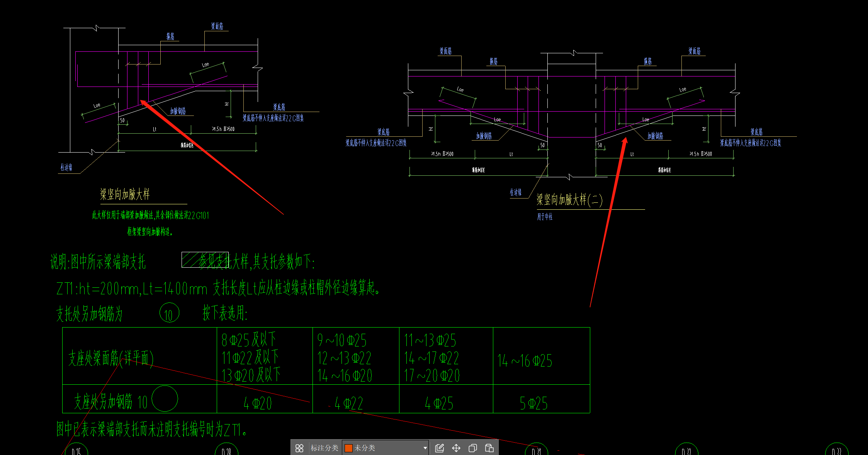Click table cell text 17~20Φ20
868x455 pixels.
point(432,375)
